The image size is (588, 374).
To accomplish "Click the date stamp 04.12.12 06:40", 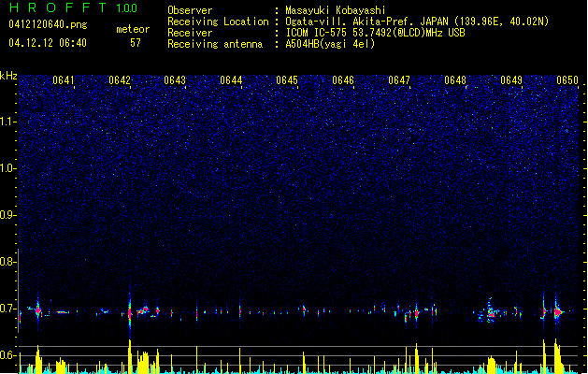I will (48, 42).
